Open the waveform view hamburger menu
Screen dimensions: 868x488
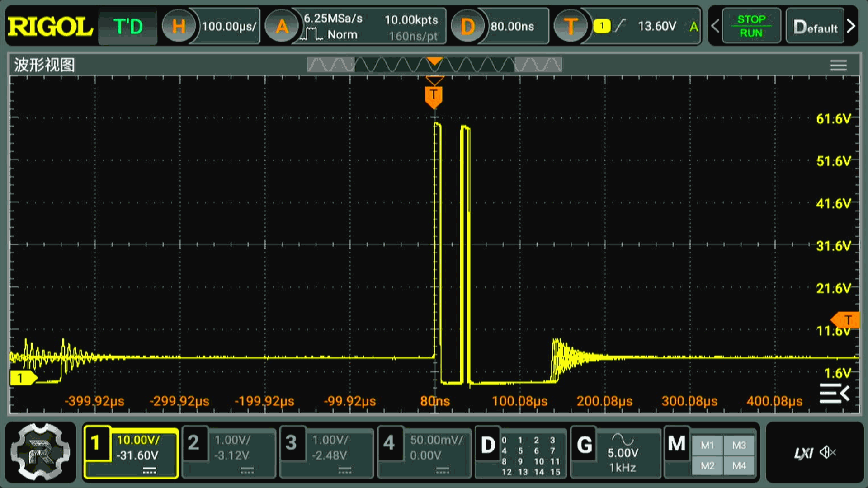[838, 66]
